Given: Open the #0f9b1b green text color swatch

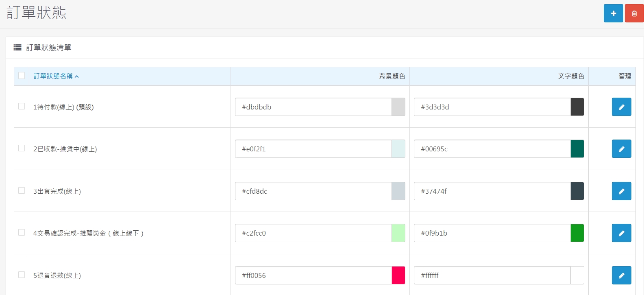Looking at the screenshot, I should click(577, 233).
